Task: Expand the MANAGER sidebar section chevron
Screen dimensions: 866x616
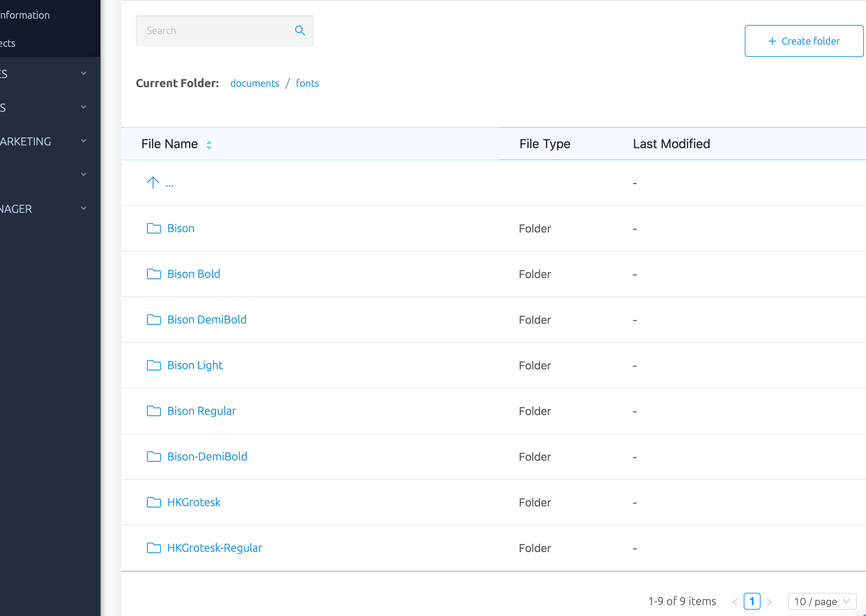Action: [x=84, y=208]
